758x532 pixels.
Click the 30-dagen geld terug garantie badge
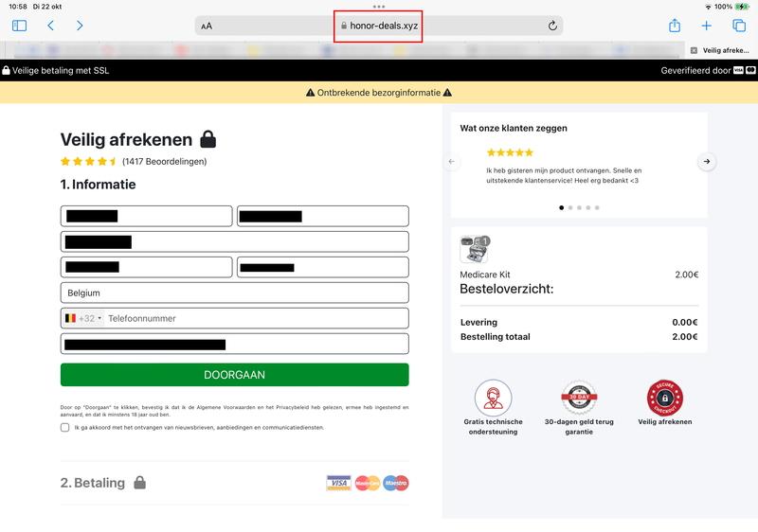[579, 398]
